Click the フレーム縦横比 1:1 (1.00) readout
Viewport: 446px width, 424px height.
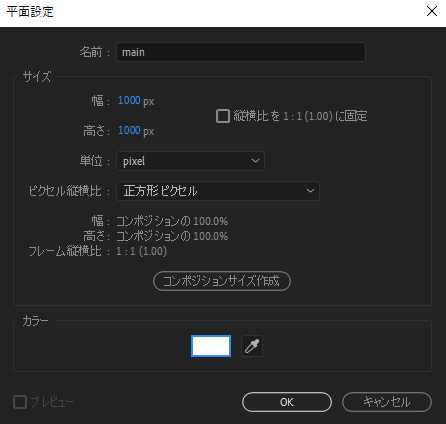tap(141, 251)
